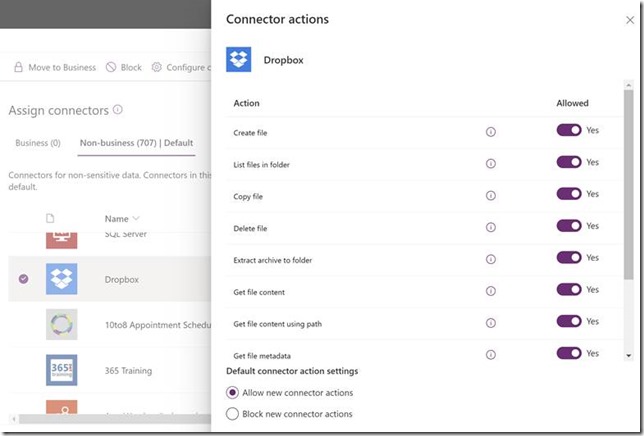The image size is (644, 436).
Task: Click the Extract archive to folder label
Action: [273, 260]
